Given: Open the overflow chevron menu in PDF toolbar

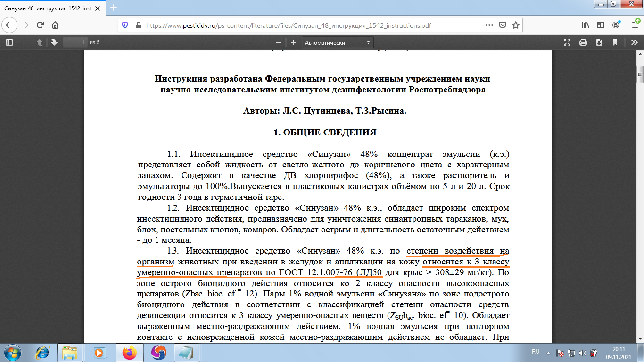Looking at the screenshot, I should [x=635, y=42].
